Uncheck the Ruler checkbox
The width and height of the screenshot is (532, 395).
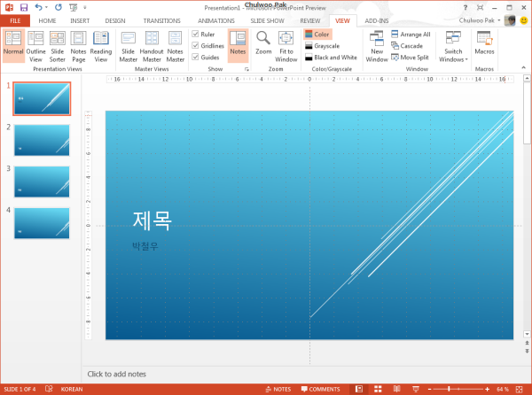pos(195,34)
